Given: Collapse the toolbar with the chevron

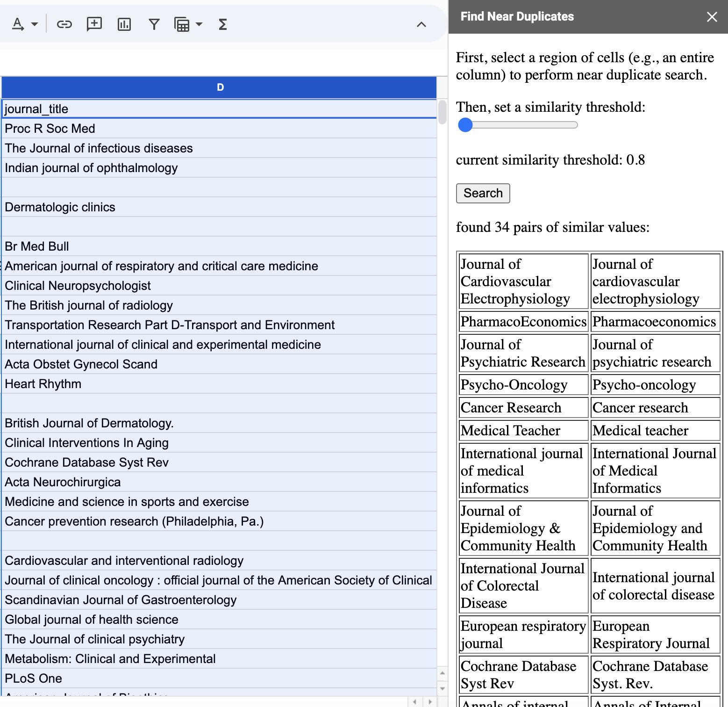Looking at the screenshot, I should [x=421, y=24].
